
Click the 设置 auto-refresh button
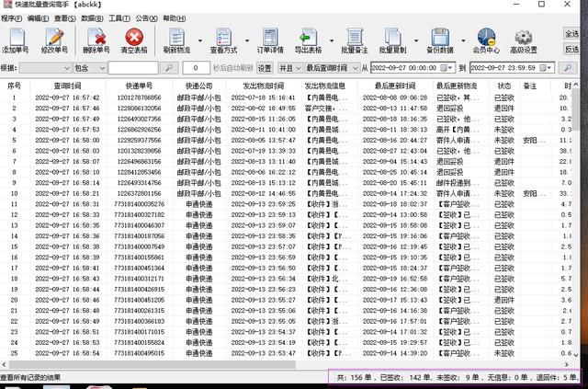265,68
